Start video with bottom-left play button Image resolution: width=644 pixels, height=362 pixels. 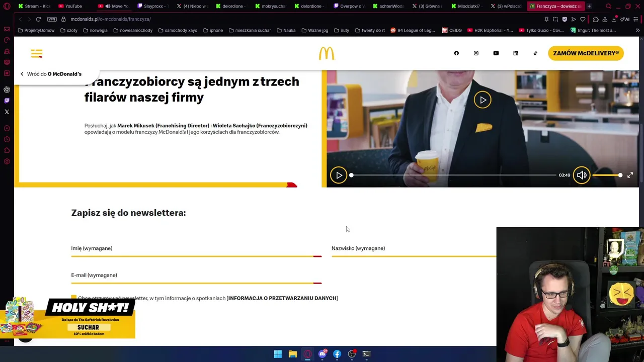pyautogui.click(x=339, y=175)
